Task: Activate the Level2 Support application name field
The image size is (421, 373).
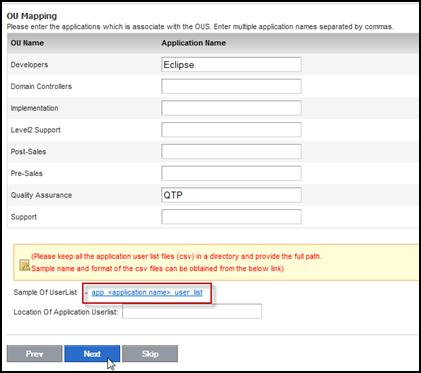Action: [x=231, y=130]
